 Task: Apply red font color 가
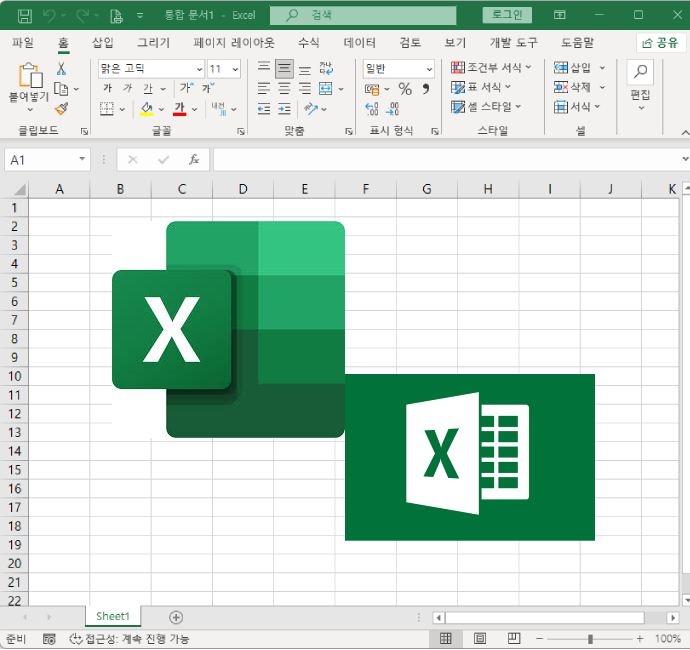pos(180,109)
